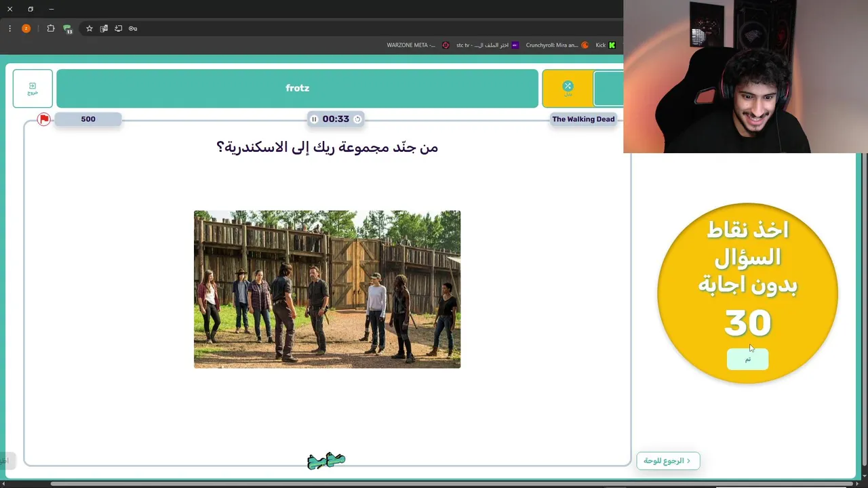Pause the question timer
Viewport: 868px width, 488px height.
click(314, 119)
